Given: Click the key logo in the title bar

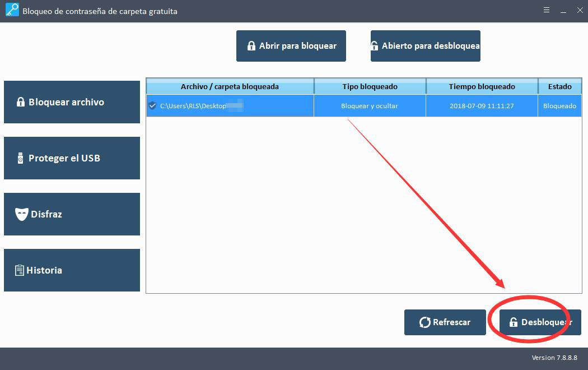Looking at the screenshot, I should tap(12, 11).
